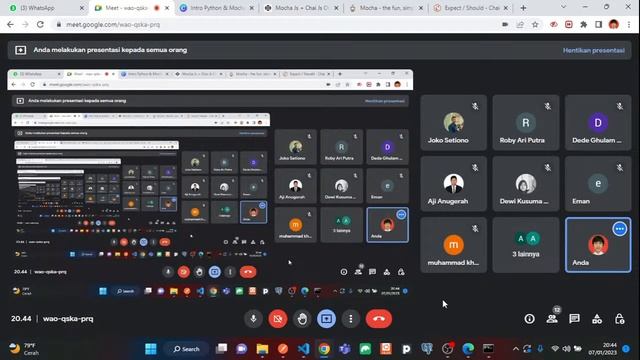Open clock and date 20:44
Viewport: 640px width, 360px height.
pos(602,349)
